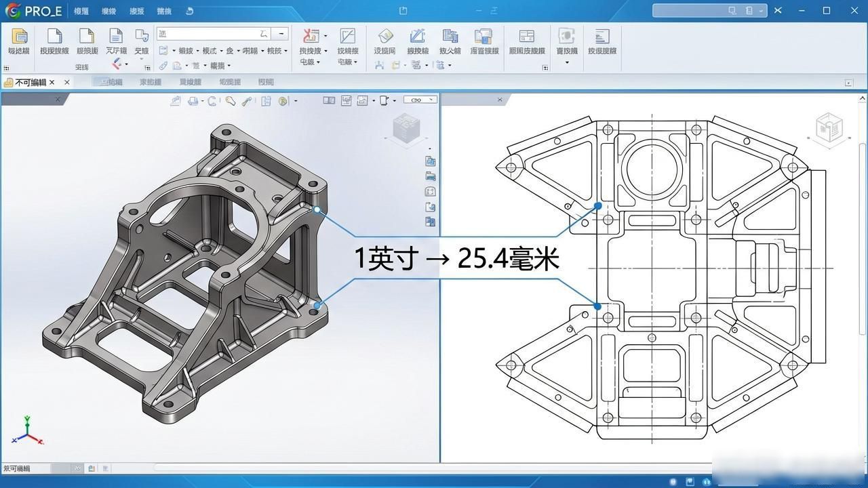
Task: Close the drawing pane with its X
Action: pyautogui.click(x=500, y=100)
